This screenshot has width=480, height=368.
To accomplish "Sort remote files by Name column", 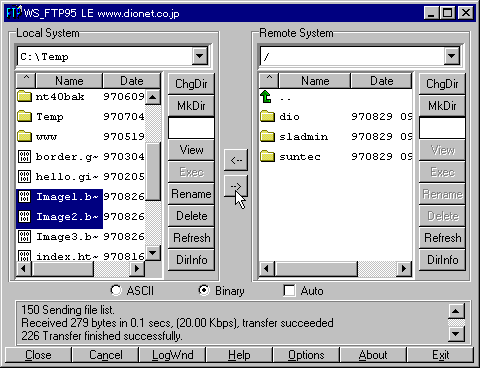I will 315,81.
